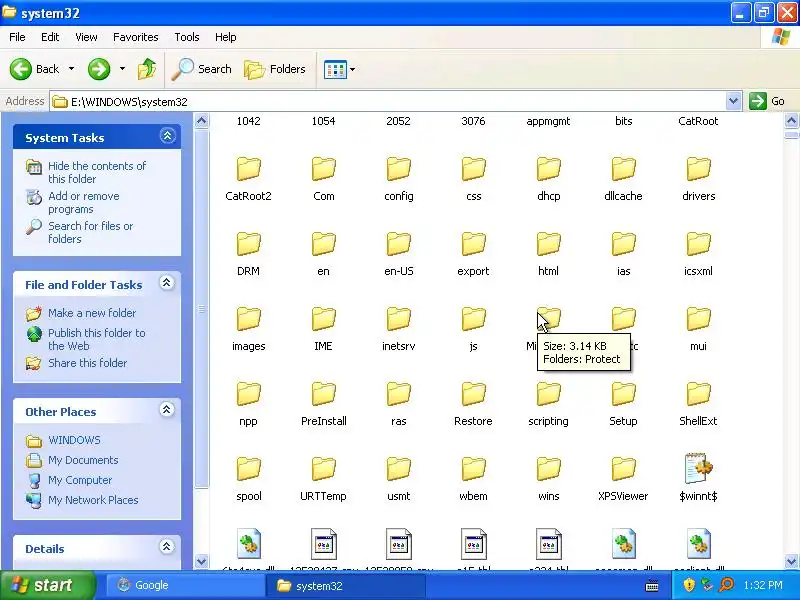Click file pane scroll up arrow
The width and height of the screenshot is (800, 600).
[x=791, y=121]
